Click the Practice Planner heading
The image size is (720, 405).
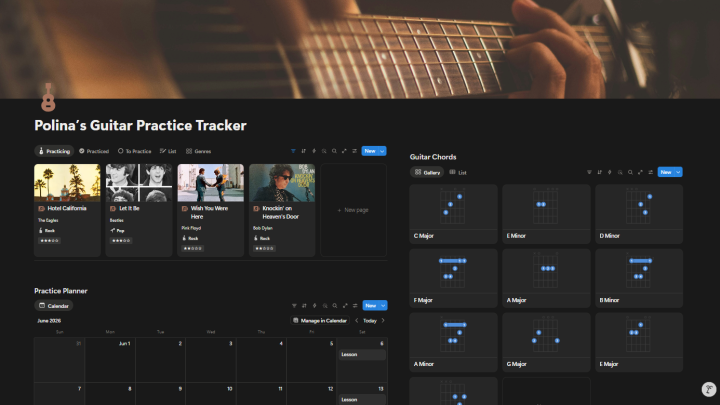(x=61, y=291)
